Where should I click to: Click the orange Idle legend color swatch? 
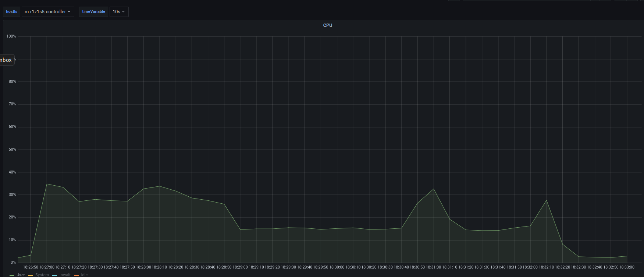tap(76, 275)
